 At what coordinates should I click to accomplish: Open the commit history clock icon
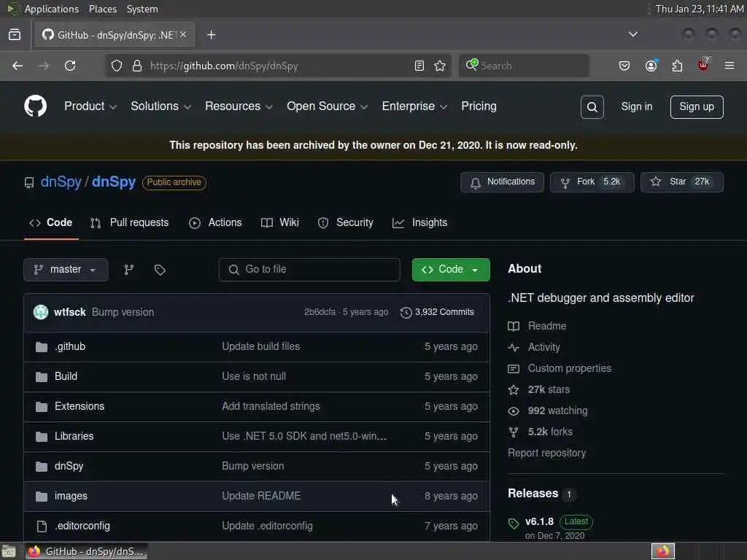click(406, 312)
